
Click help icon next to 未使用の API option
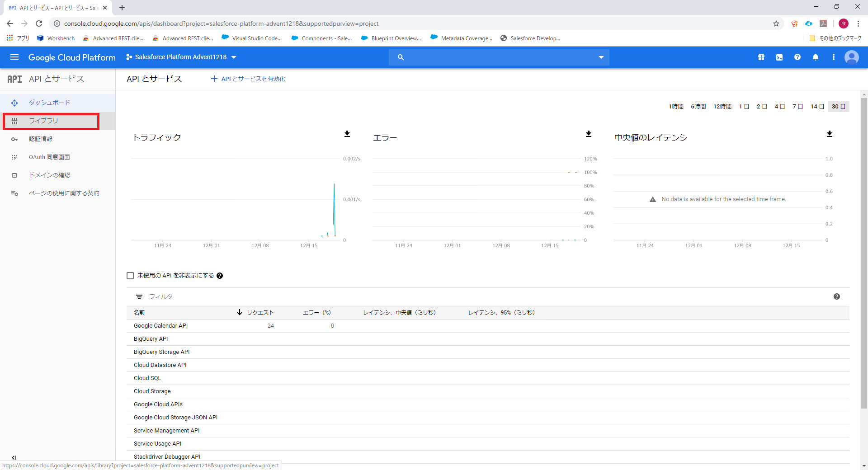(220, 276)
